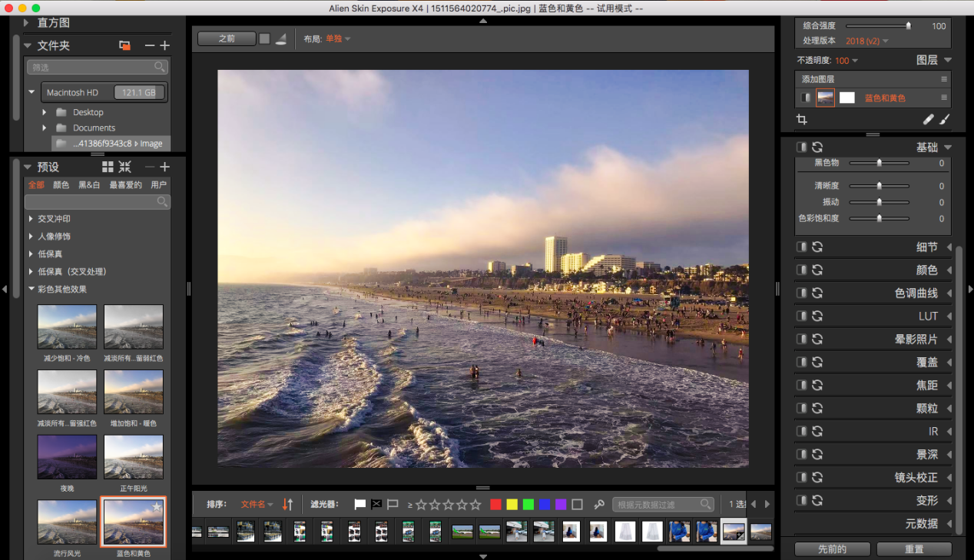Switch presets to grid view icon
The image size is (974, 560).
(x=108, y=167)
